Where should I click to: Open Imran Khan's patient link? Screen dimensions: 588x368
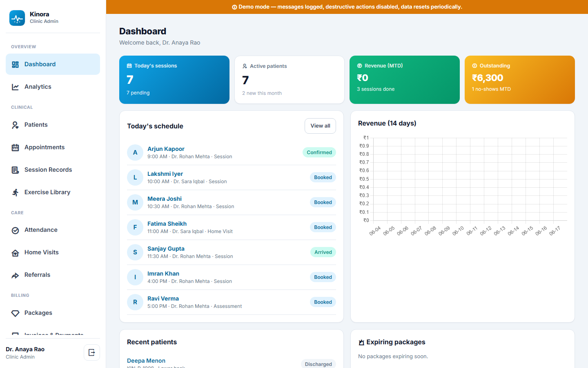pos(163,274)
